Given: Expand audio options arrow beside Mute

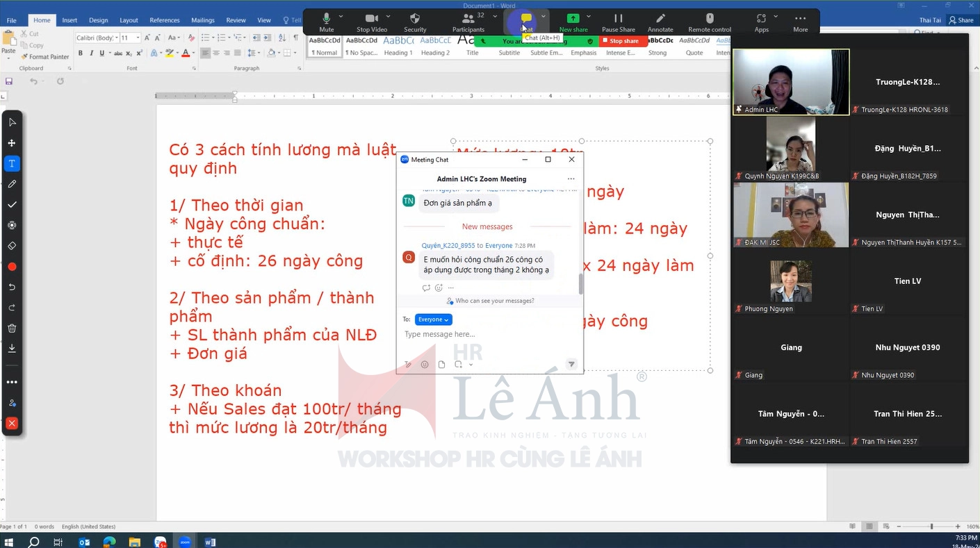Looking at the screenshot, I should click(x=341, y=16).
